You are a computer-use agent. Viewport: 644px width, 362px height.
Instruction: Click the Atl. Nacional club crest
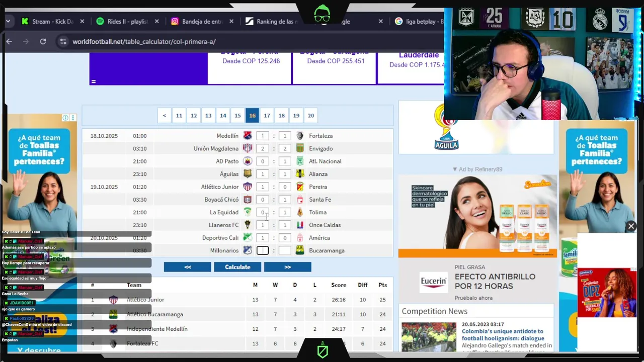click(x=300, y=161)
